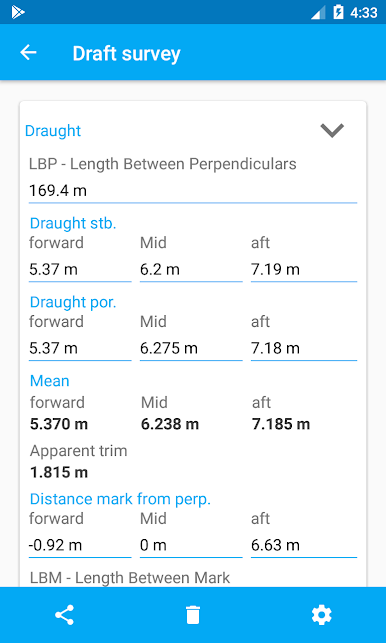
Task: Edit aft mark distance 6.63 m
Action: click(304, 545)
